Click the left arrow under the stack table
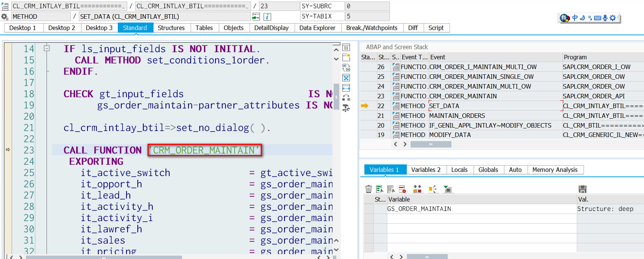Screen dimensions: 644x259 pyautogui.click(x=395, y=144)
